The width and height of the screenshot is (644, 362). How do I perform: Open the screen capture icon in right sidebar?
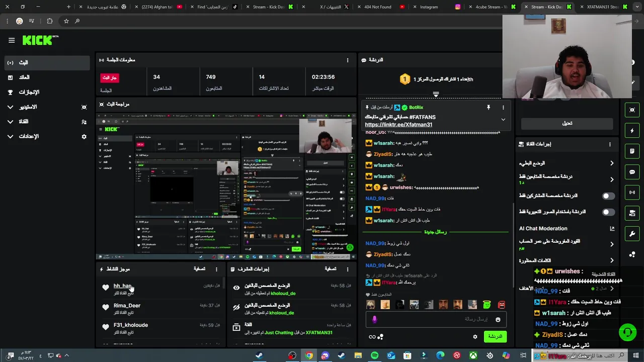[632, 110]
